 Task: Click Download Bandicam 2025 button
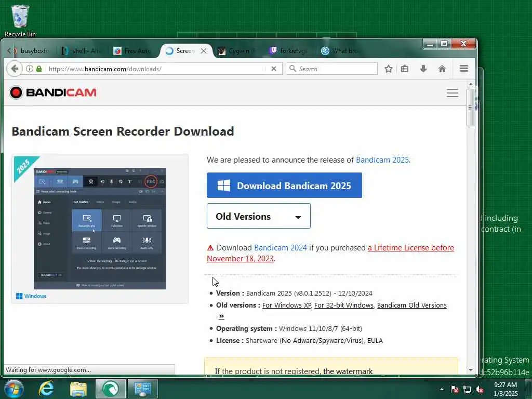[284, 185]
